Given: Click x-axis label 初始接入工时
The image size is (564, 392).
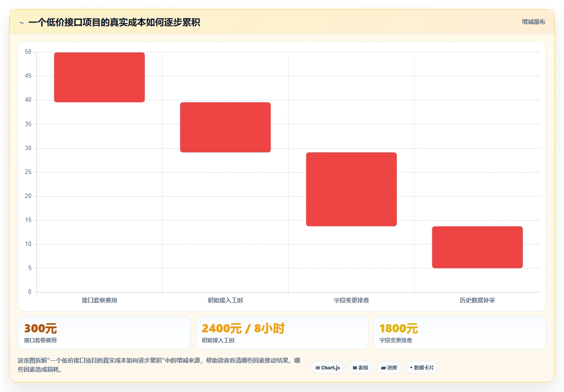Looking at the screenshot, I should click(x=225, y=300).
